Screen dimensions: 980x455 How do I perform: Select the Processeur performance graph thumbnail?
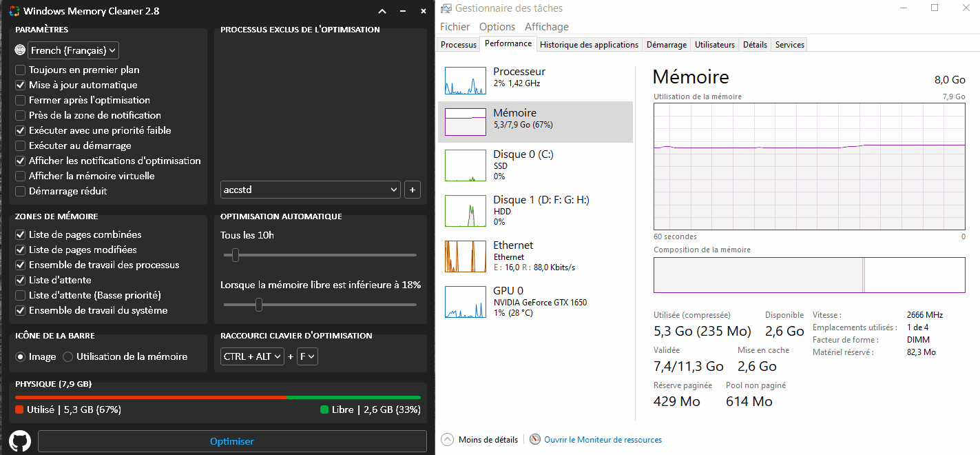tap(465, 81)
